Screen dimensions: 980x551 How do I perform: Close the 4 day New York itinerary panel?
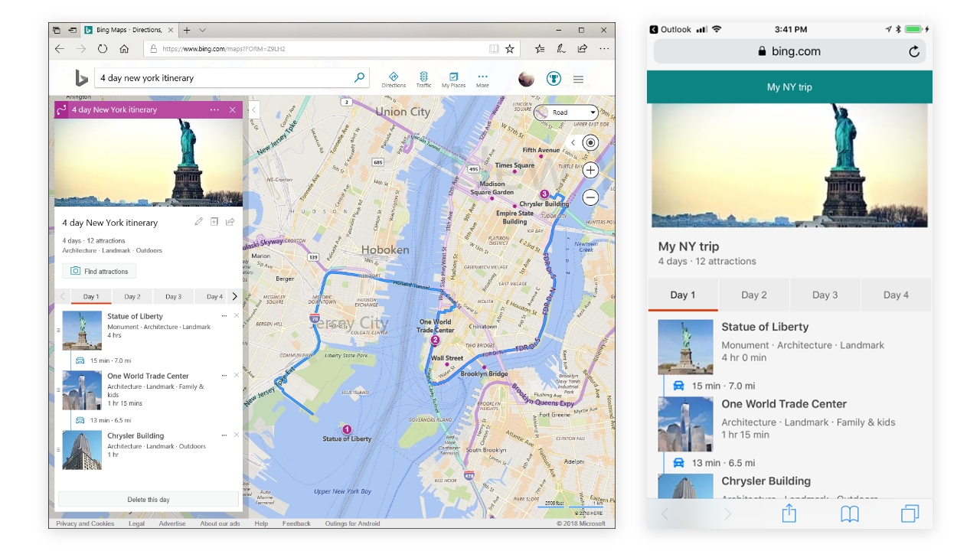[x=233, y=110]
